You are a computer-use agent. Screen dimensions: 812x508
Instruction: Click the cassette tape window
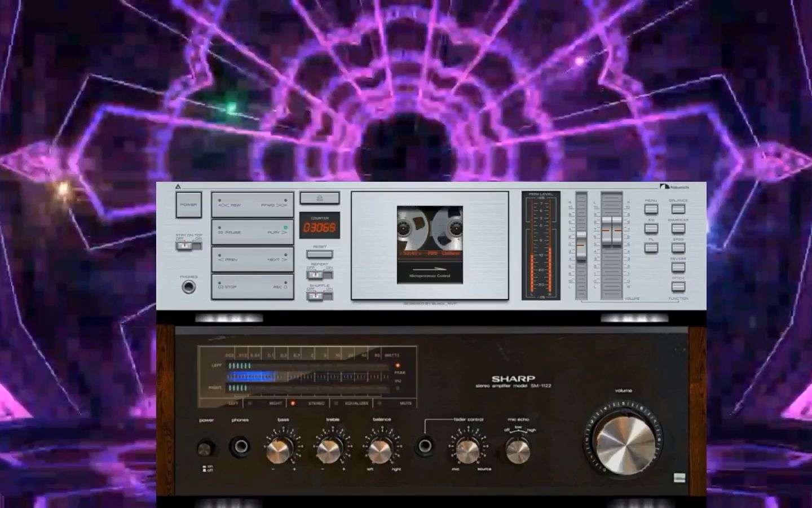click(430, 245)
